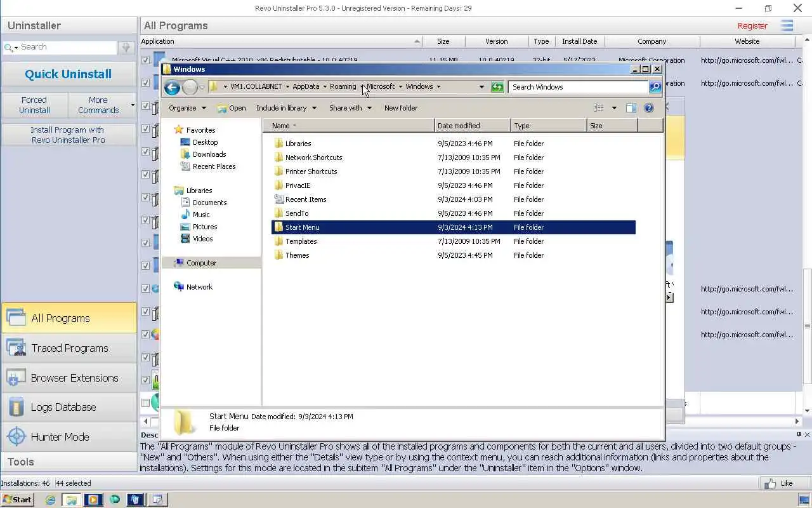
Task: Click the Forced Uninstall button
Action: click(34, 105)
